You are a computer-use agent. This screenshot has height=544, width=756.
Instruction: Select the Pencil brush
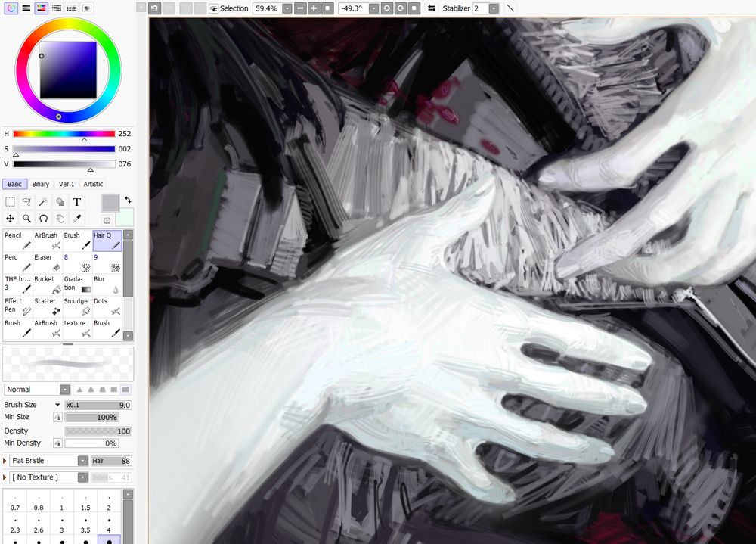tap(18, 241)
